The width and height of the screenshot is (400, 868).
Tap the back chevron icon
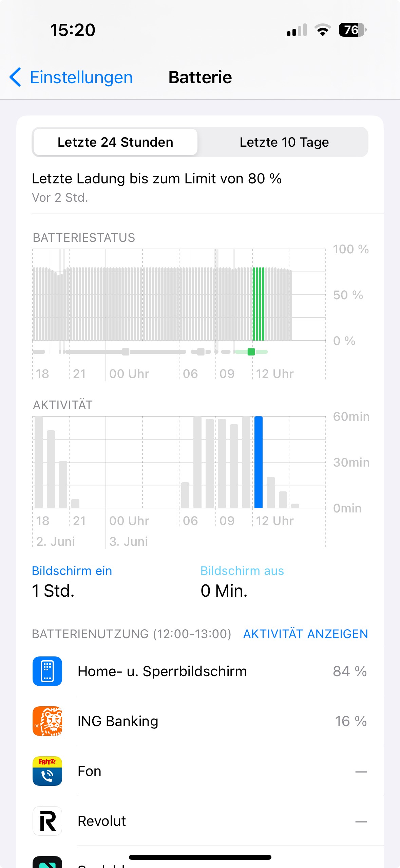tap(16, 77)
